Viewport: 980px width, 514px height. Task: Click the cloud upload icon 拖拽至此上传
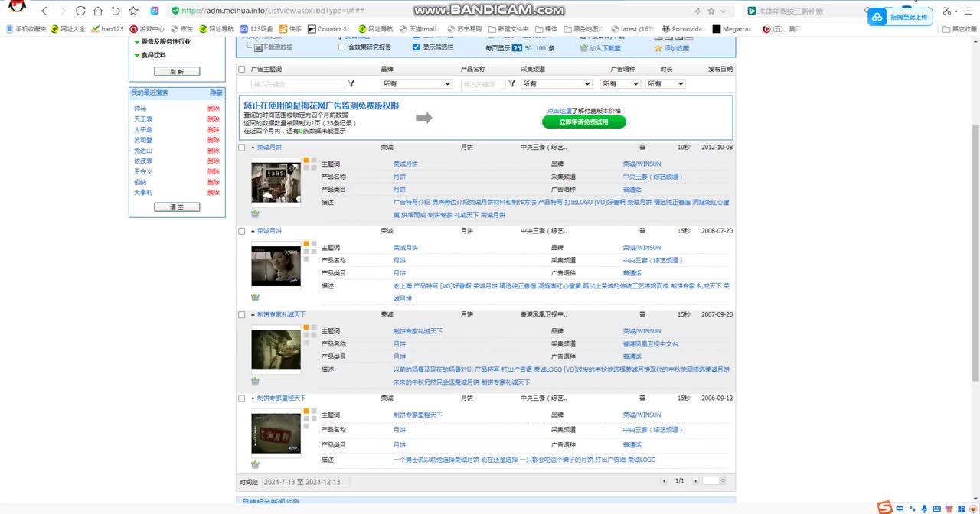(877, 17)
